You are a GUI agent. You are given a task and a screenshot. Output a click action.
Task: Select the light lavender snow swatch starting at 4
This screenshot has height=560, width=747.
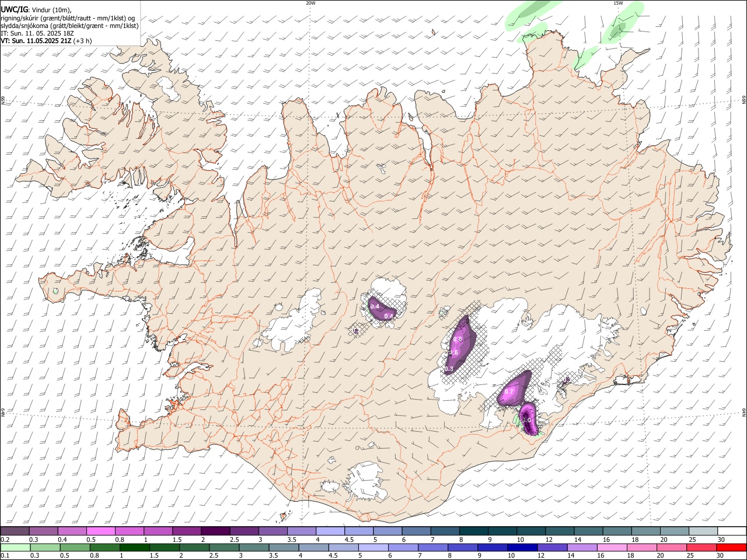tap(330, 531)
